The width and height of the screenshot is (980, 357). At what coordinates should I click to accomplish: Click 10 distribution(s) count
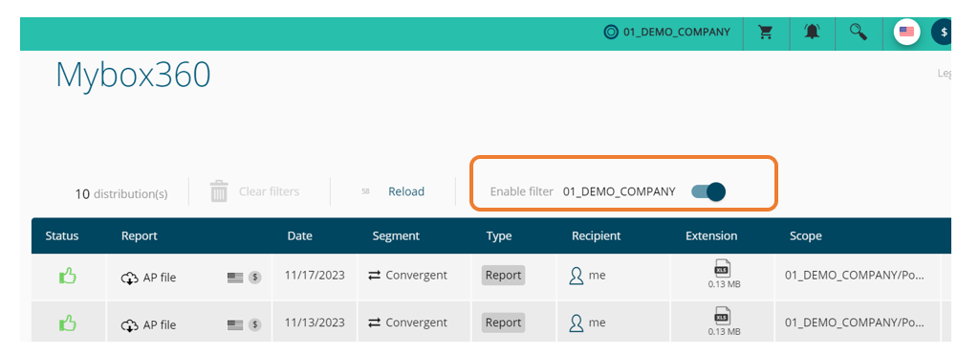click(x=121, y=194)
